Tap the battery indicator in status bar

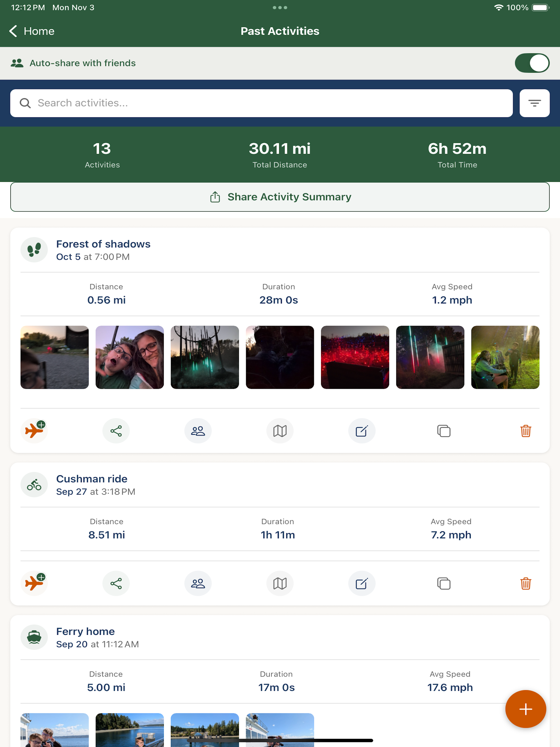tap(540, 7)
